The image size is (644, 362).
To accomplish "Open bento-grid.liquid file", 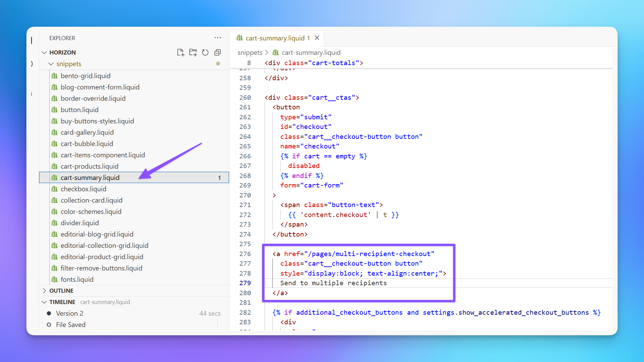I will pyautogui.click(x=85, y=76).
